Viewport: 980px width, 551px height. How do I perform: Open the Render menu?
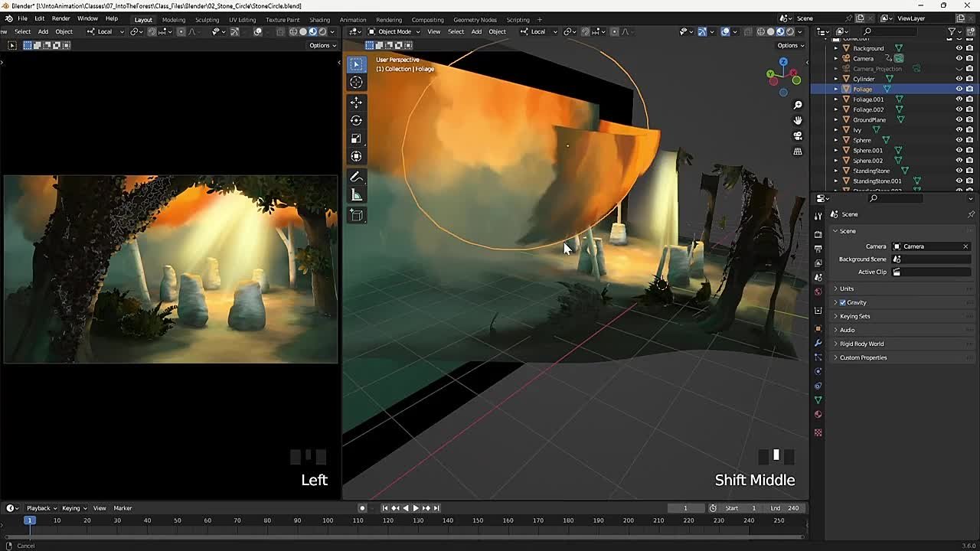[60, 18]
